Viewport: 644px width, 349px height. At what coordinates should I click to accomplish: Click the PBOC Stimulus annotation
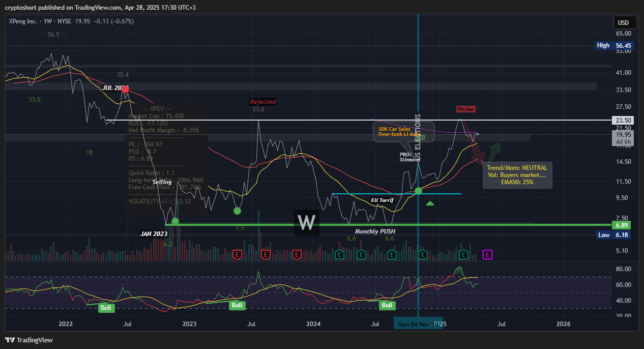click(410, 156)
